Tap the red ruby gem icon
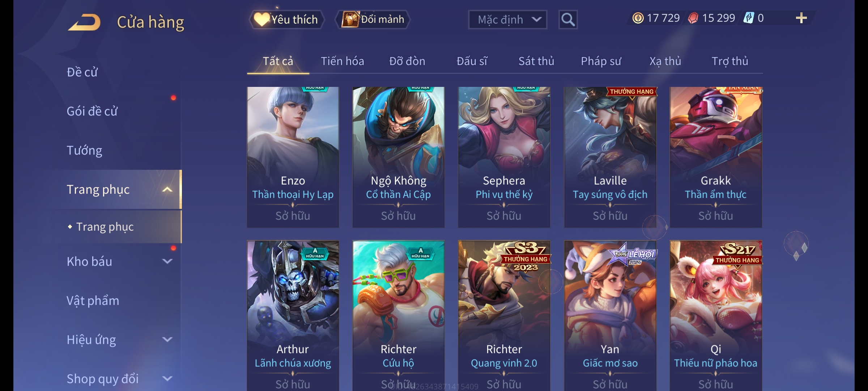The width and height of the screenshot is (868, 391). (693, 18)
